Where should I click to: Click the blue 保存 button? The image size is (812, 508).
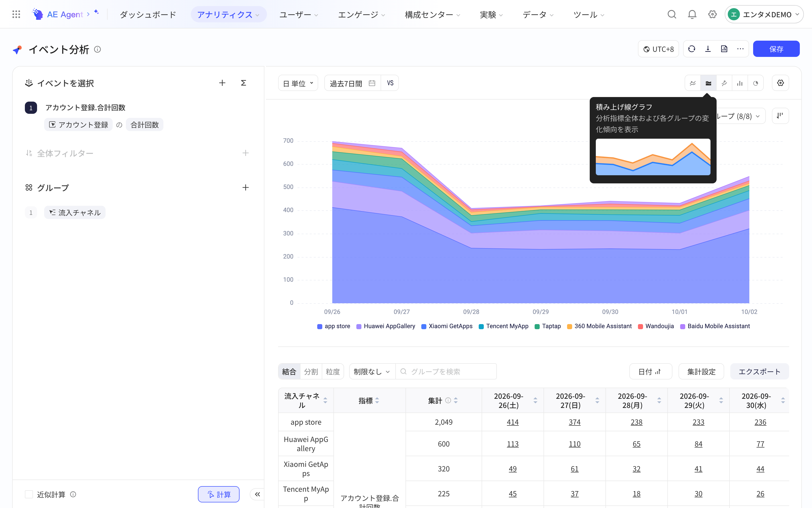[x=776, y=49]
